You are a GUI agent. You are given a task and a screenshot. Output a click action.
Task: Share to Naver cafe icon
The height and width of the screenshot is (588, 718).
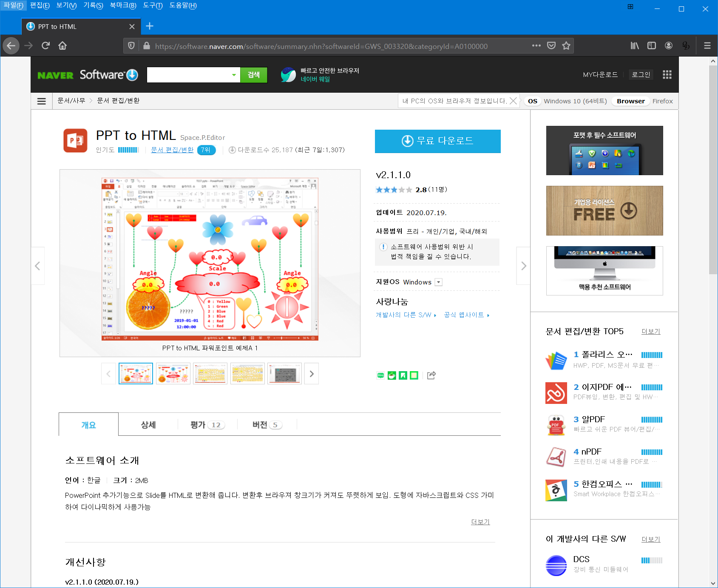point(392,375)
